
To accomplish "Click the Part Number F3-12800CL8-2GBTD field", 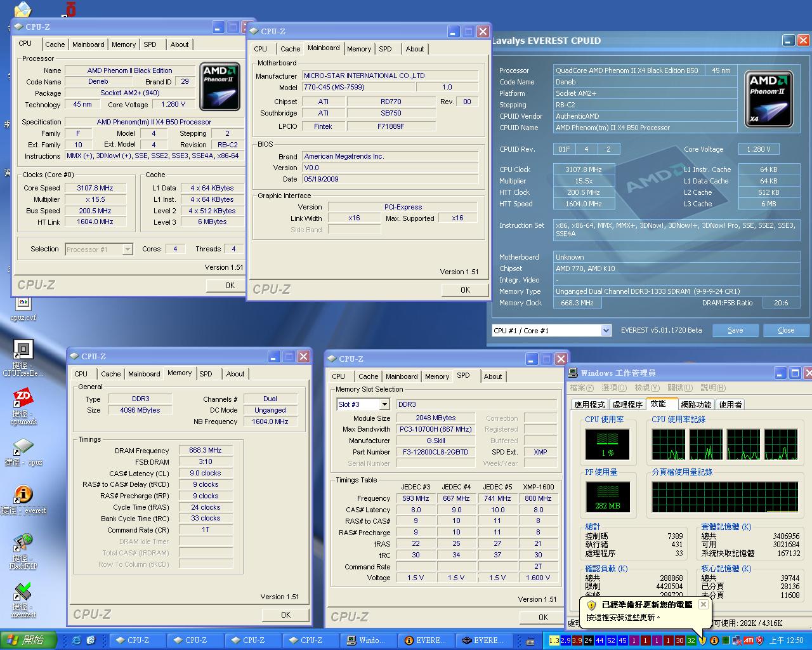I will (436, 452).
